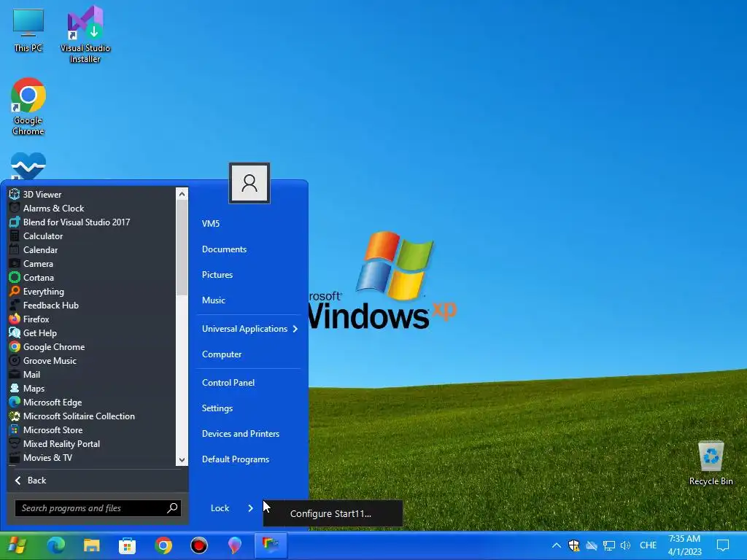Select the This PC desktop icon
This screenshot has width=747, height=560.
tap(28, 31)
